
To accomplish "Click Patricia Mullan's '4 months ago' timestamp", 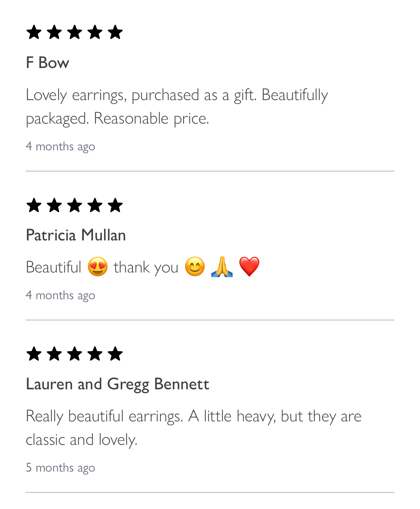I will coord(61,295).
